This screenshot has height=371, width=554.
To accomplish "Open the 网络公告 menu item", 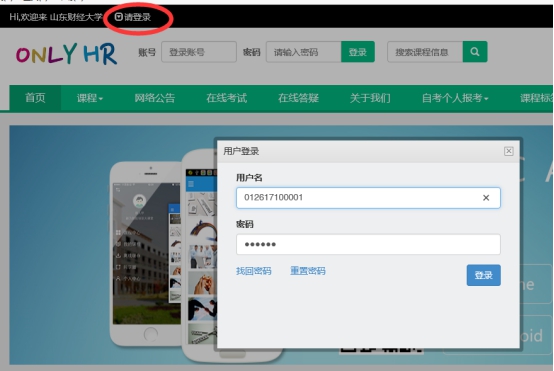I will (155, 98).
